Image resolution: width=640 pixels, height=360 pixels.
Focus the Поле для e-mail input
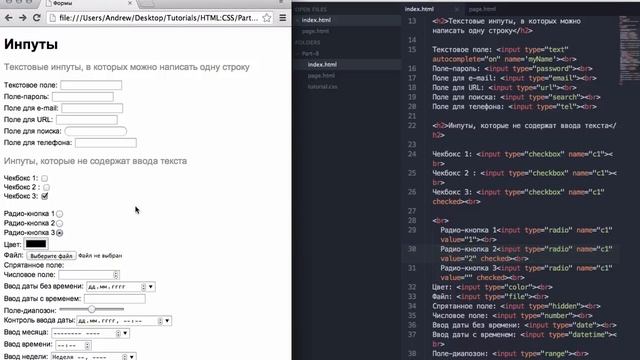[92, 108]
